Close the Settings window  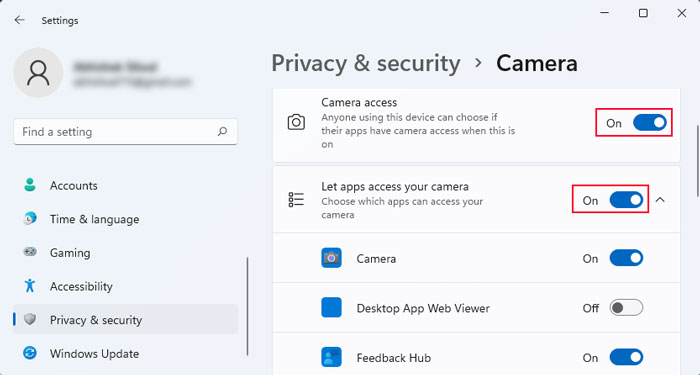[681, 13]
